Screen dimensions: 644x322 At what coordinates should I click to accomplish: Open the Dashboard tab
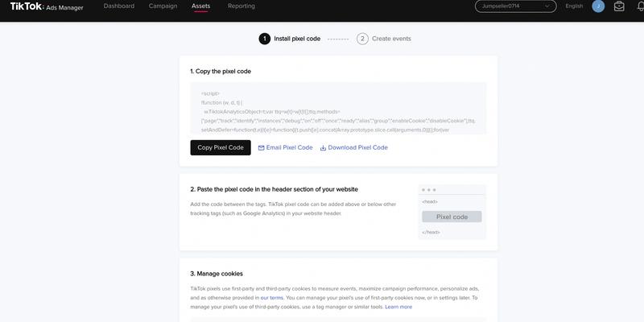click(119, 6)
